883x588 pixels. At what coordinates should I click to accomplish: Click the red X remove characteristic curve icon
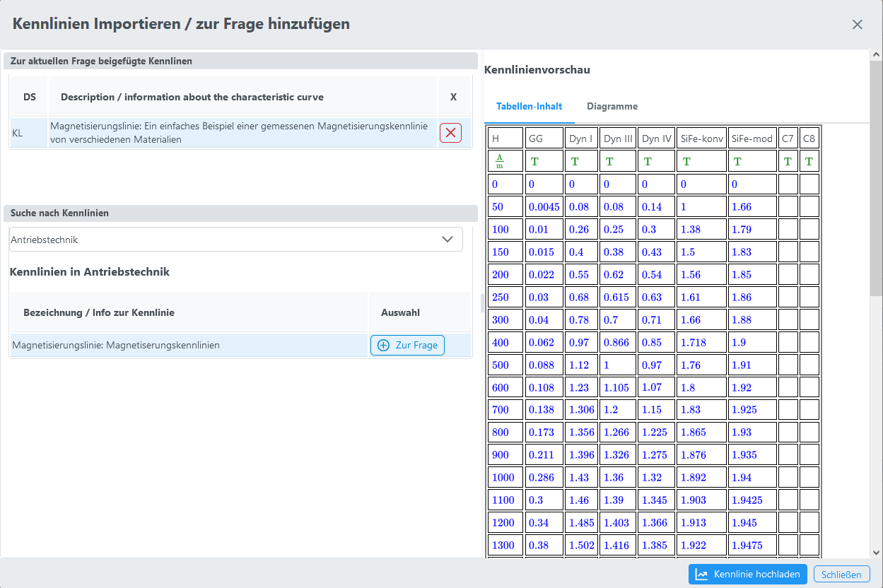450,133
